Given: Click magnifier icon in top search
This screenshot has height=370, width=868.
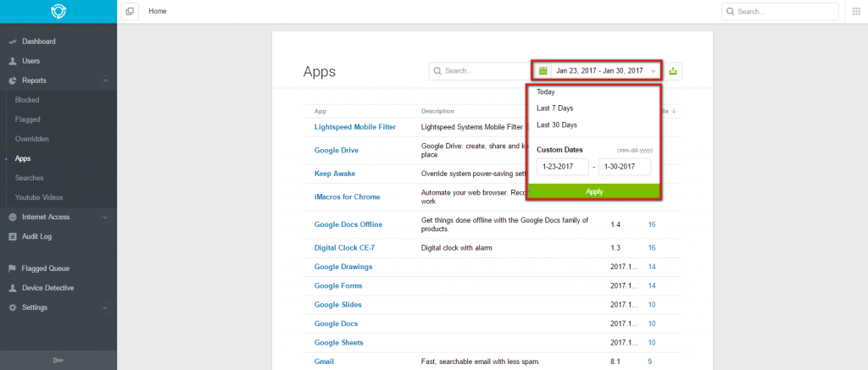Looking at the screenshot, I should point(730,11).
